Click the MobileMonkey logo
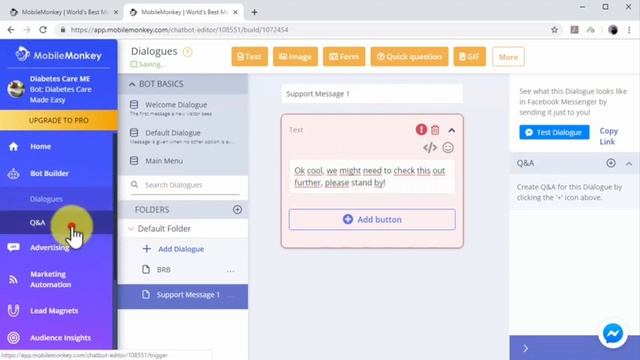 pyautogui.click(x=59, y=55)
